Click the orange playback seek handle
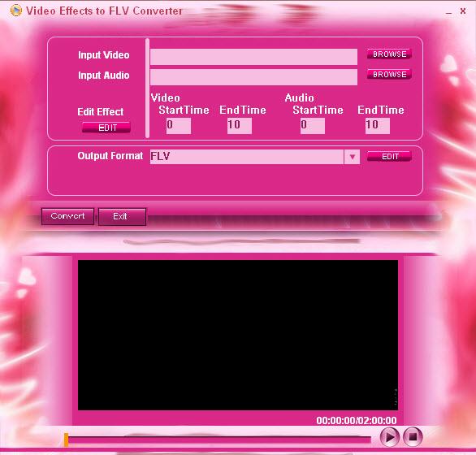This screenshot has width=476, height=455. click(x=66, y=440)
